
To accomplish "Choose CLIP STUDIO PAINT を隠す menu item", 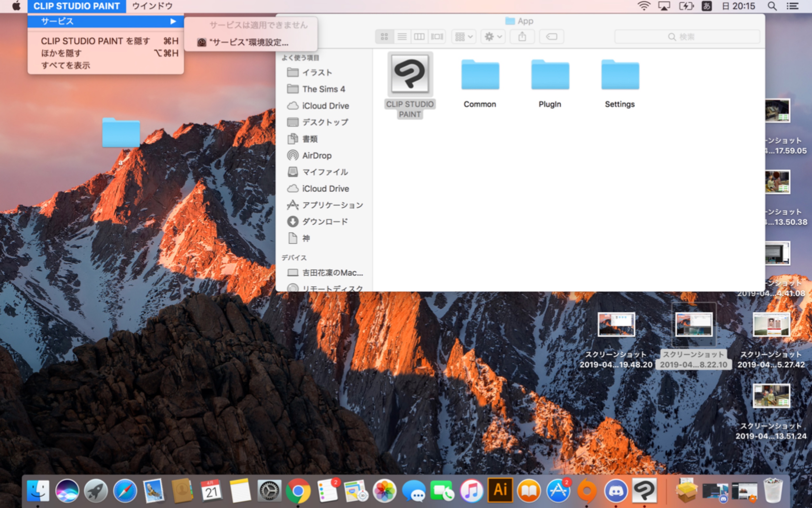I will click(x=95, y=41).
